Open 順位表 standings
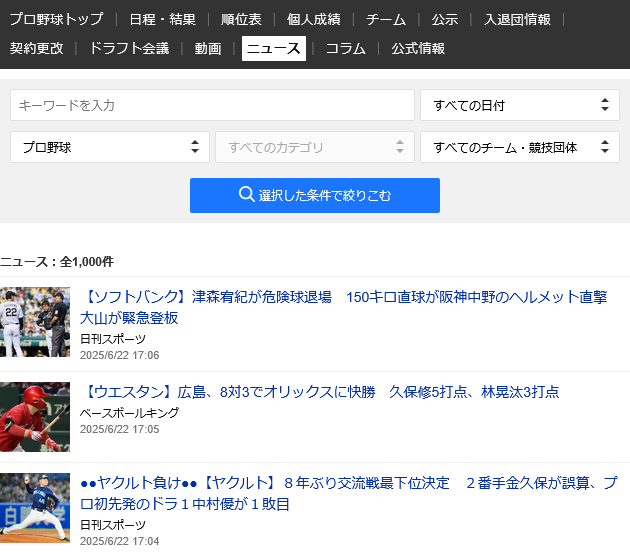Screen dimensions: 630x556 [x=241, y=19]
